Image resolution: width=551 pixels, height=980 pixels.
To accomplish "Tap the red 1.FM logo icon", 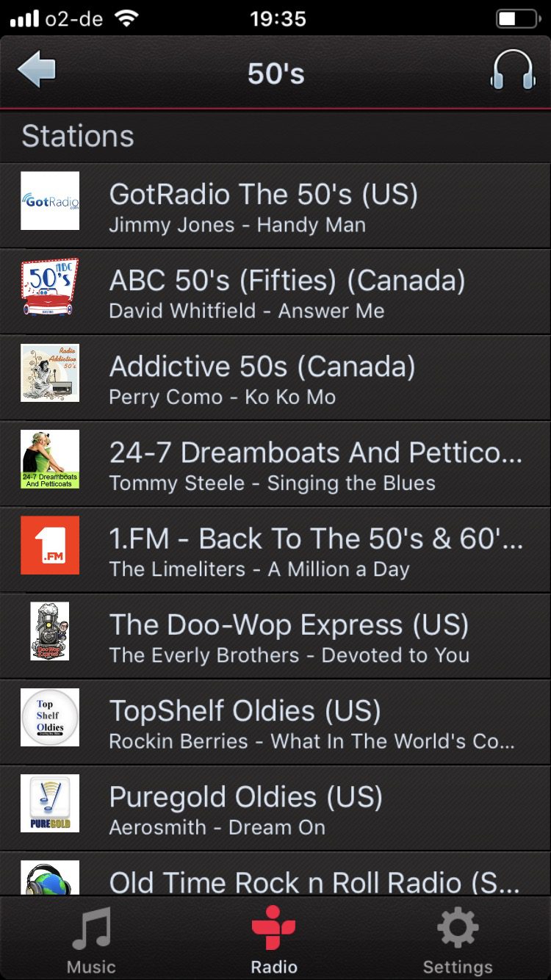I will click(x=50, y=545).
